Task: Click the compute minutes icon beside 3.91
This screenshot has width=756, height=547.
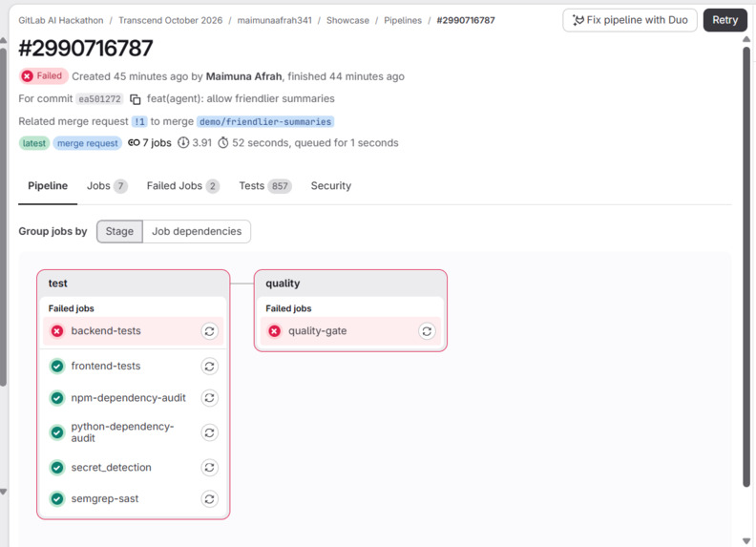Action: coord(183,143)
